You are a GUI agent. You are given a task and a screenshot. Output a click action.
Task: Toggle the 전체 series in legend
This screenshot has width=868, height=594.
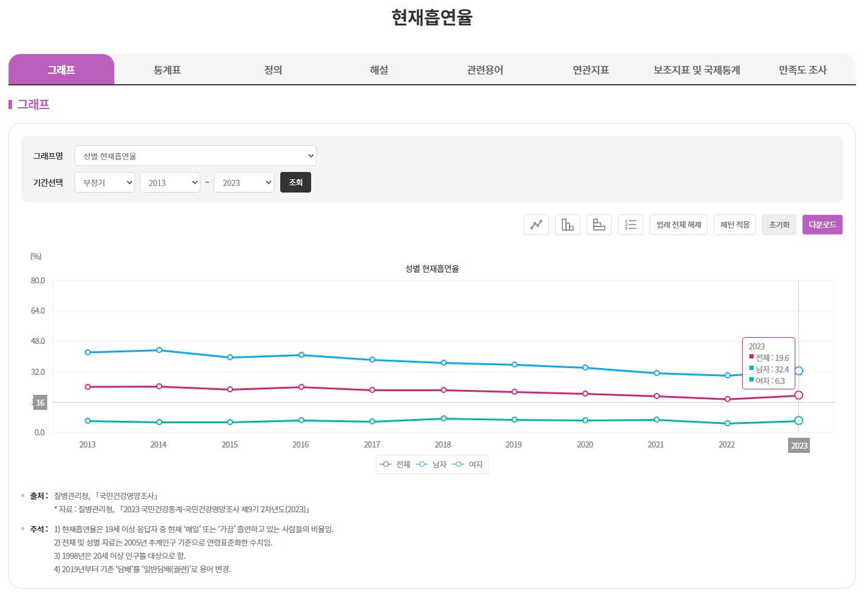[395, 464]
